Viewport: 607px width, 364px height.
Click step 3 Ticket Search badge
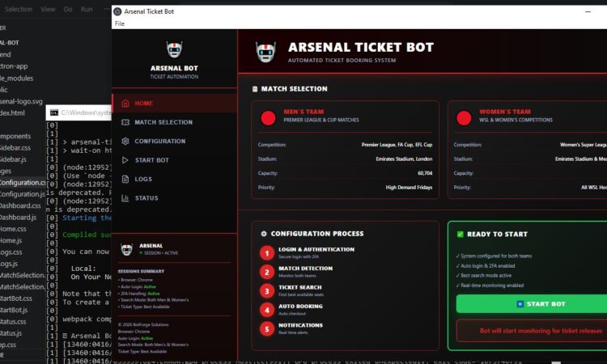(267, 290)
